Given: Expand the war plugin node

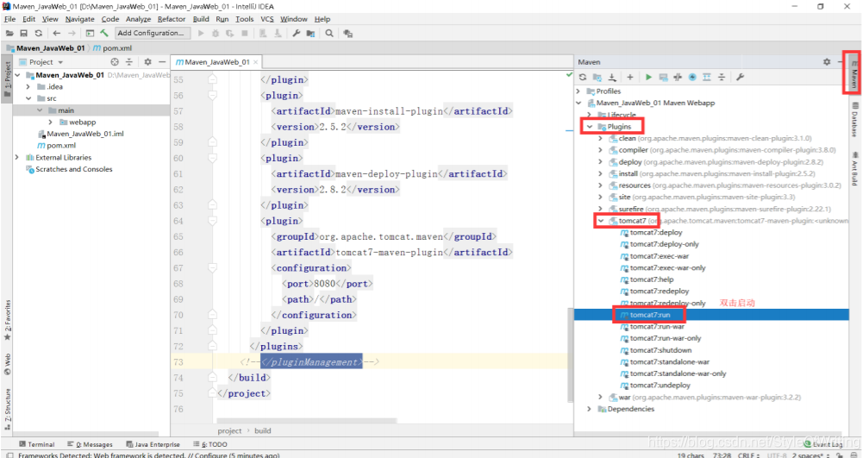Looking at the screenshot, I should coord(601,398).
